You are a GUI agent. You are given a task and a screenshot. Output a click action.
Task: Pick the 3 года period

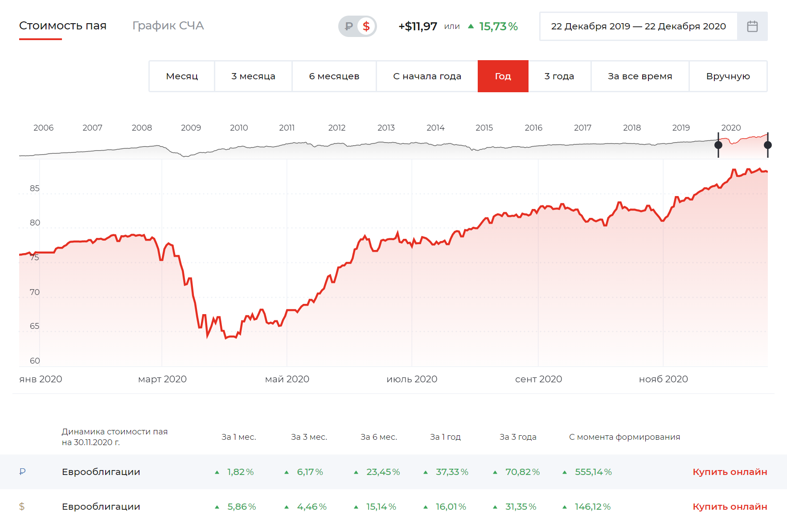tap(559, 76)
